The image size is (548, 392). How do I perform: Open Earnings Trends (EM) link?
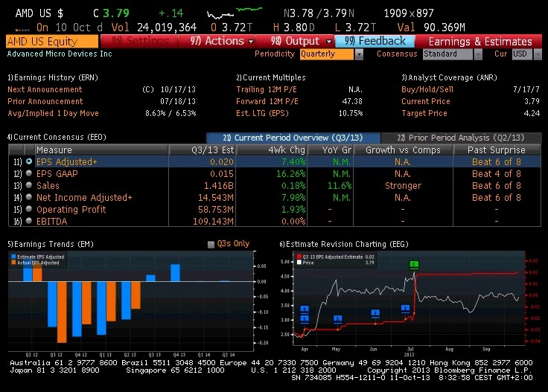51,244
